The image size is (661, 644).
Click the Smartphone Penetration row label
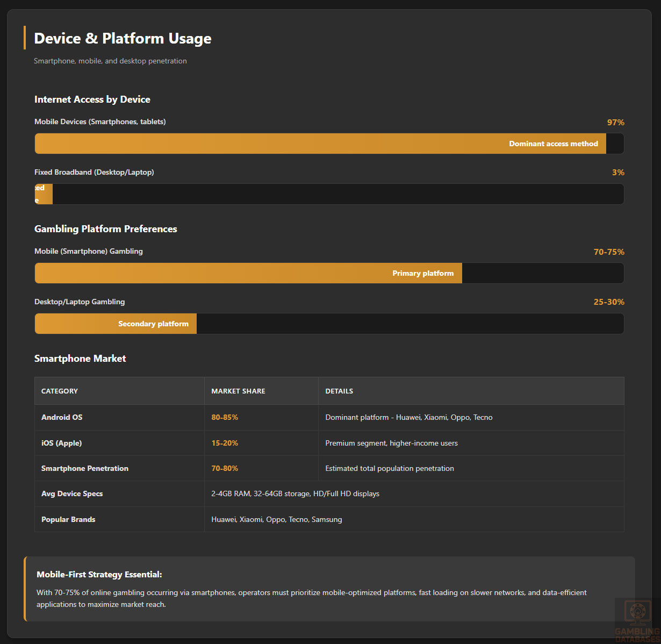click(x=85, y=468)
